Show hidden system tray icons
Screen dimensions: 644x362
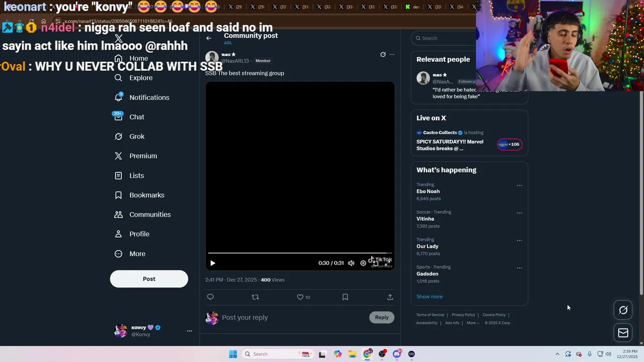click(557, 354)
